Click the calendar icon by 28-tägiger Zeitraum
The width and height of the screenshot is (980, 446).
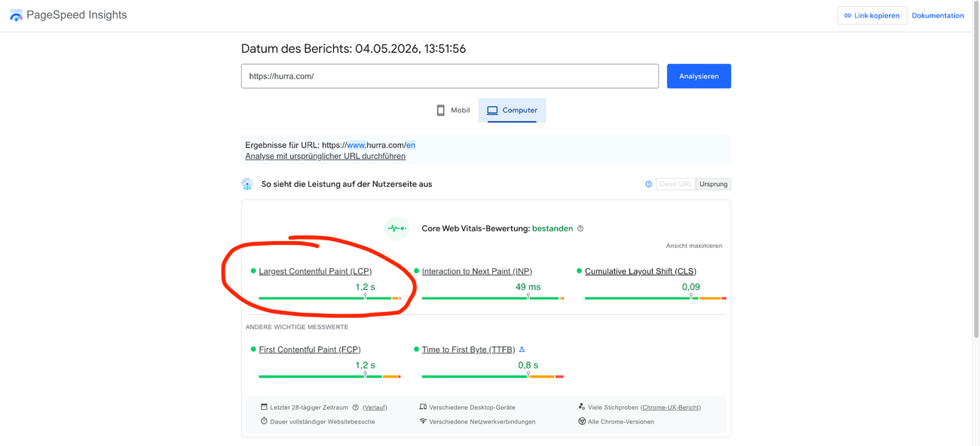click(264, 407)
